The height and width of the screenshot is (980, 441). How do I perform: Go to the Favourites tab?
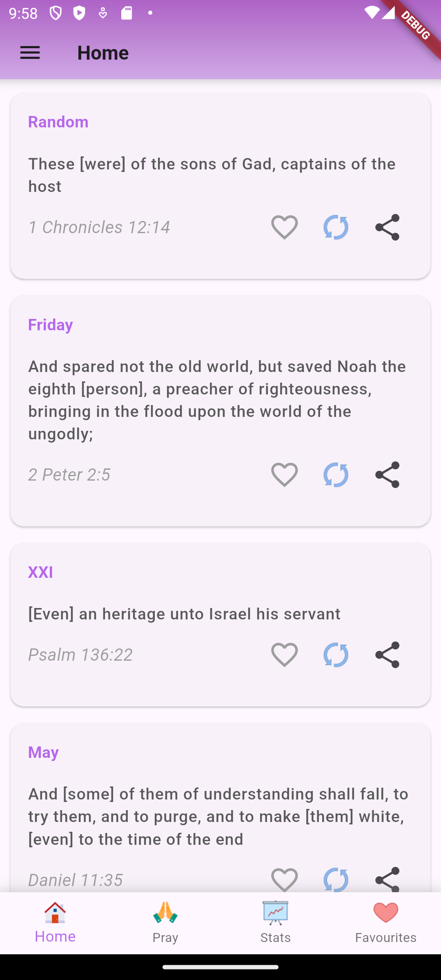point(386,923)
